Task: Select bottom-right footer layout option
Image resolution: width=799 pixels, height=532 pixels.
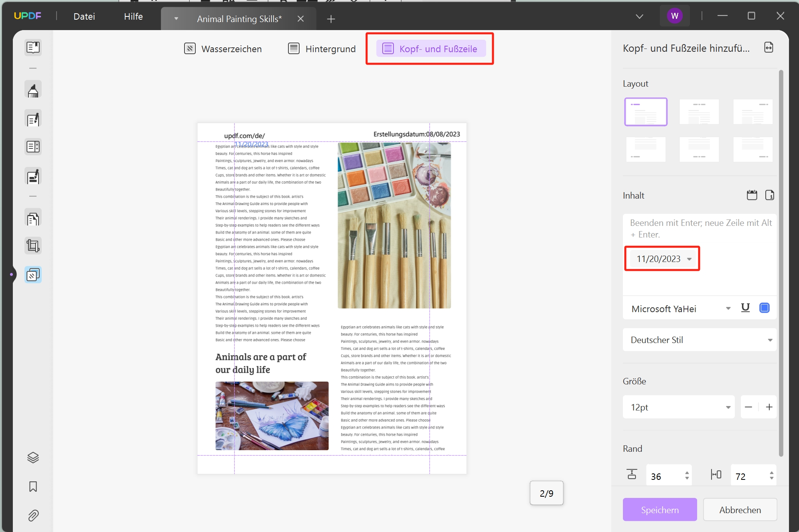Action: [x=752, y=149]
